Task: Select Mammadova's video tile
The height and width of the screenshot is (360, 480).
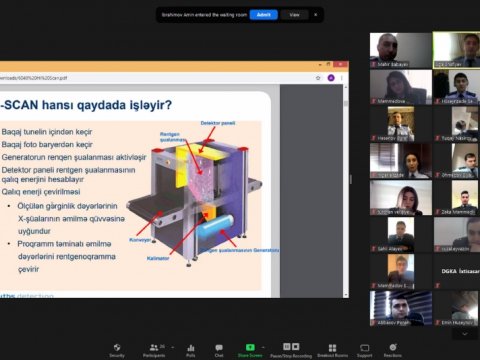Action: point(401,87)
